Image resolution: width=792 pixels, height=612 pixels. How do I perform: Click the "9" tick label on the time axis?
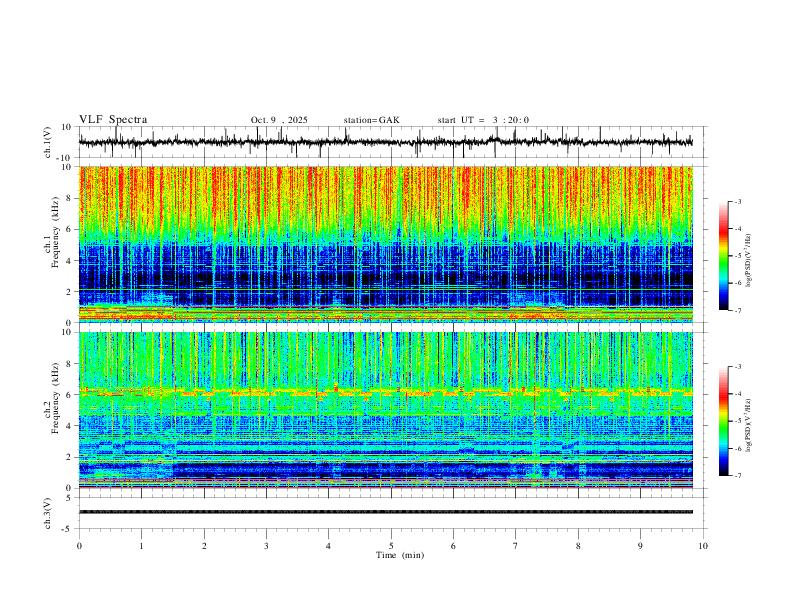640,546
